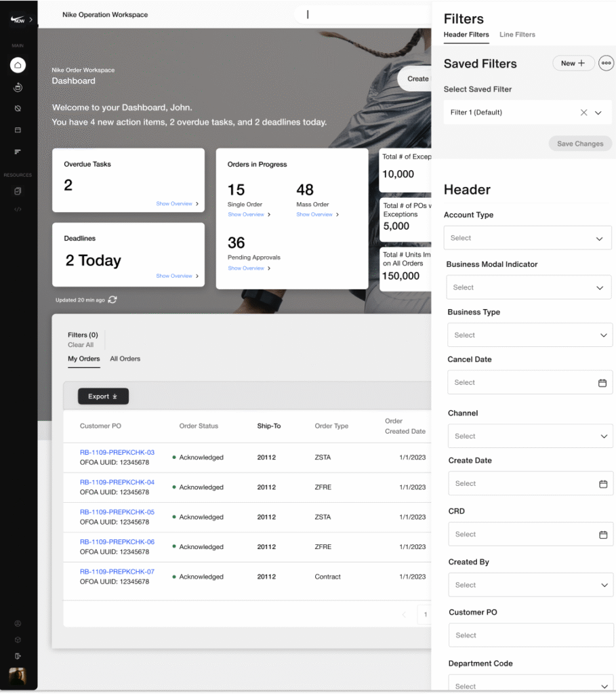Click the code brackets icon under Resources

[x=18, y=209]
